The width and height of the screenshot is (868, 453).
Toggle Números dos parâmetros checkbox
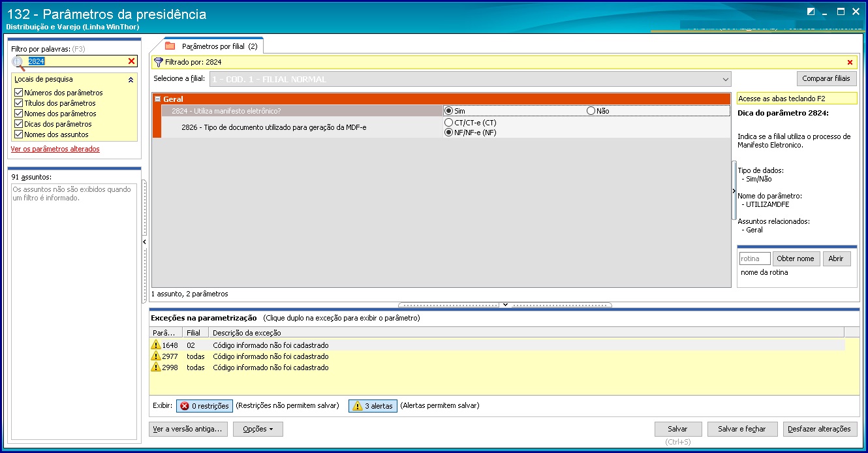(x=18, y=93)
